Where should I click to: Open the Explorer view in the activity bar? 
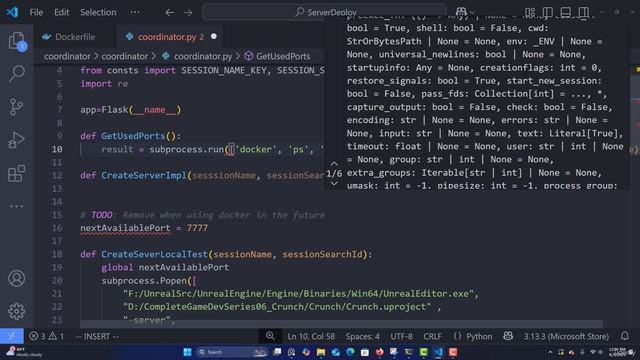coord(17,41)
